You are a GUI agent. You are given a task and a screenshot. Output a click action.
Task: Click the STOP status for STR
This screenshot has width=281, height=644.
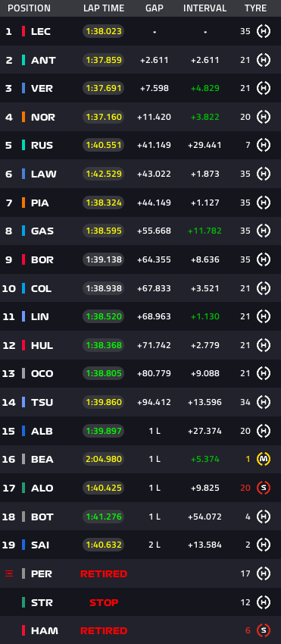tap(104, 602)
